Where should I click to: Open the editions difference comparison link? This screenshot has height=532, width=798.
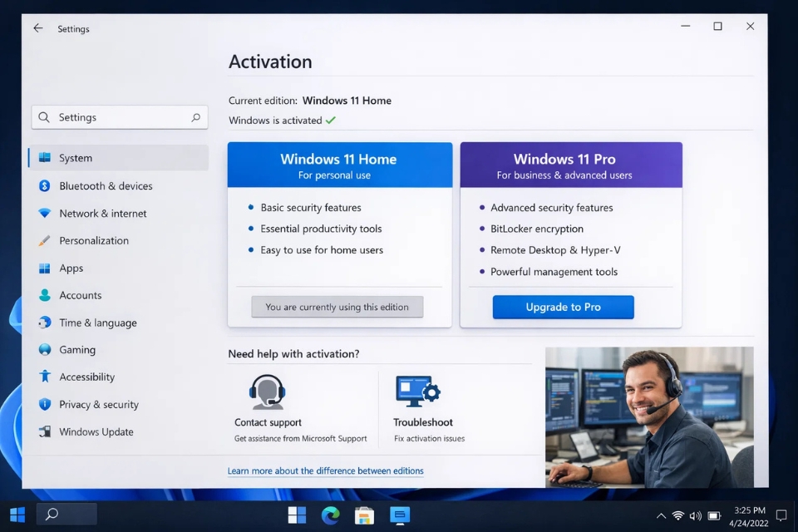(326, 470)
